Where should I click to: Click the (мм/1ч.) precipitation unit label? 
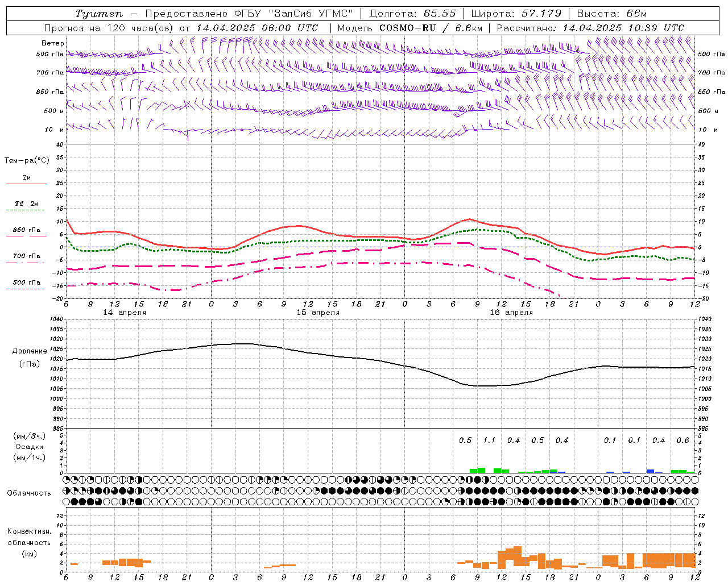point(30,458)
